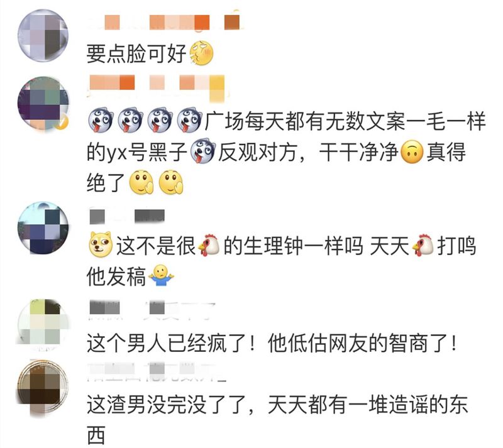Click the doge emoji before 这不是很
The image size is (503, 448).
pos(101,245)
